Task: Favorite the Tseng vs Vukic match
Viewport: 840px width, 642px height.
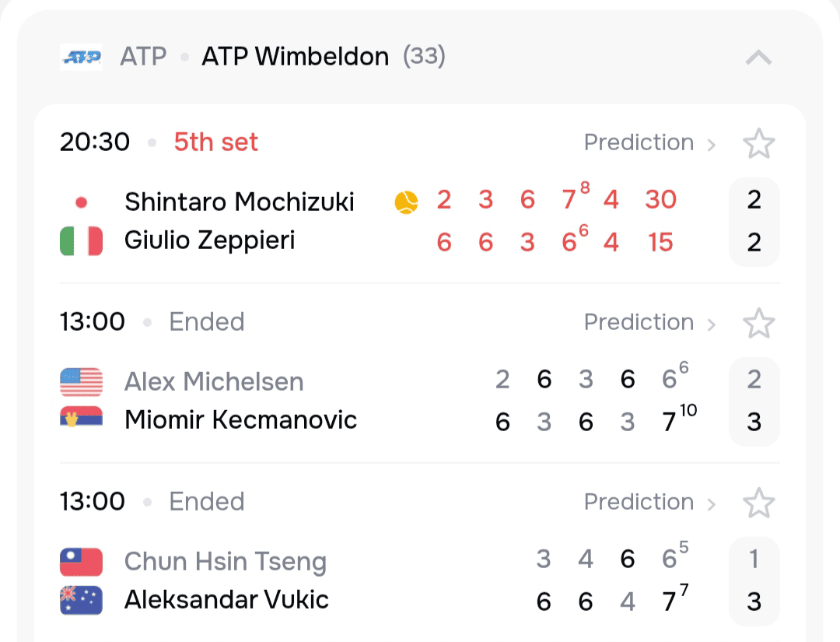Action: coord(758,503)
